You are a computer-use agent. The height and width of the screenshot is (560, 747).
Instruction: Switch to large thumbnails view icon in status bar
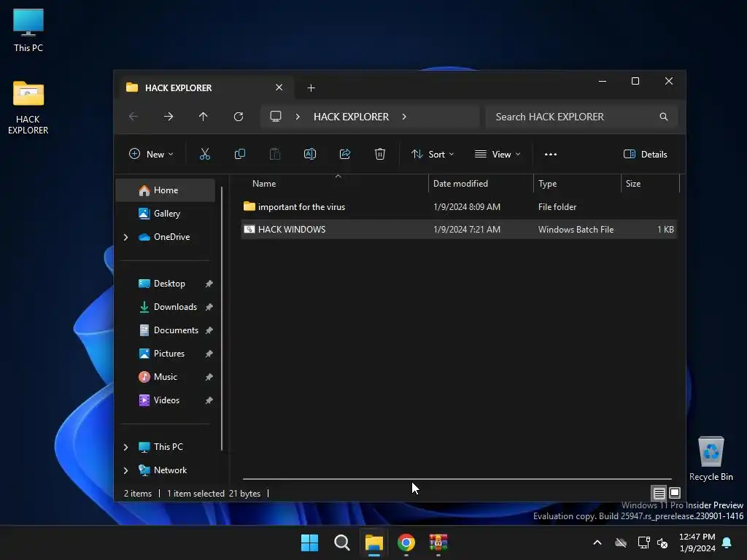(x=675, y=493)
